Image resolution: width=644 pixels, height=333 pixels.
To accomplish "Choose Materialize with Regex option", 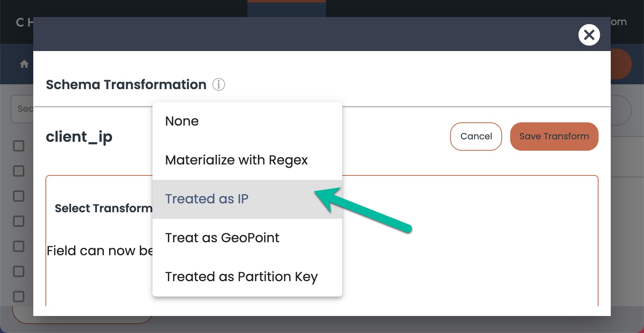I will coord(247,160).
